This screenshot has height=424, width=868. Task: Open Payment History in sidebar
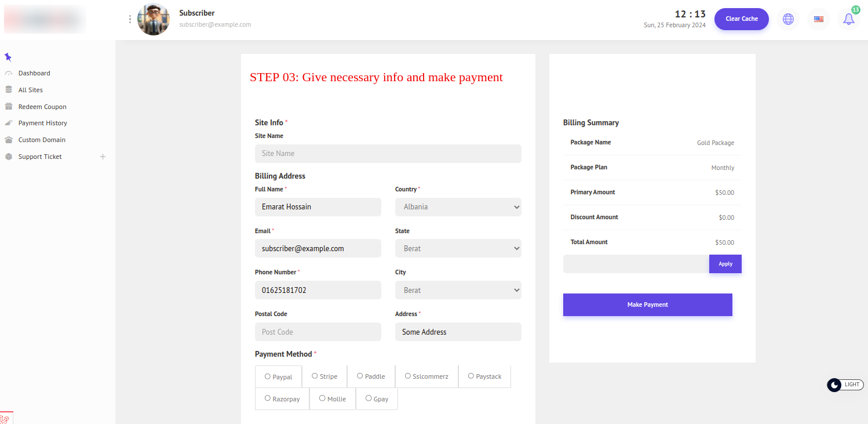(x=42, y=123)
